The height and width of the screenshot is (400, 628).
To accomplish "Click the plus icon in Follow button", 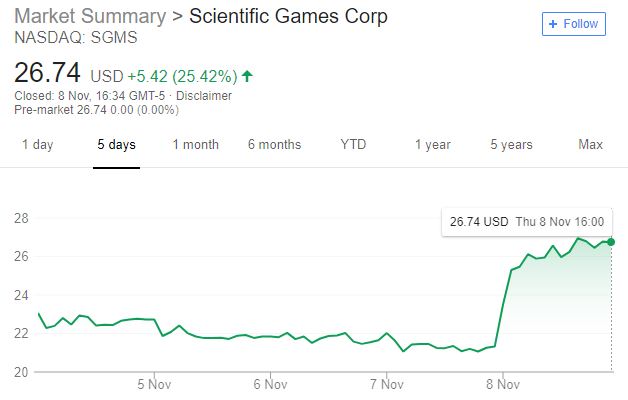I will (553, 23).
